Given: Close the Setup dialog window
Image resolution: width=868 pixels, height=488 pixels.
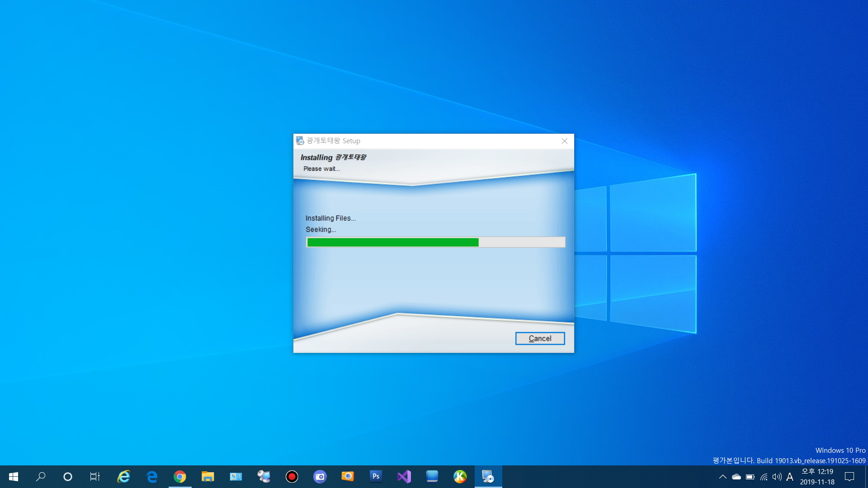Looking at the screenshot, I should click(x=565, y=141).
